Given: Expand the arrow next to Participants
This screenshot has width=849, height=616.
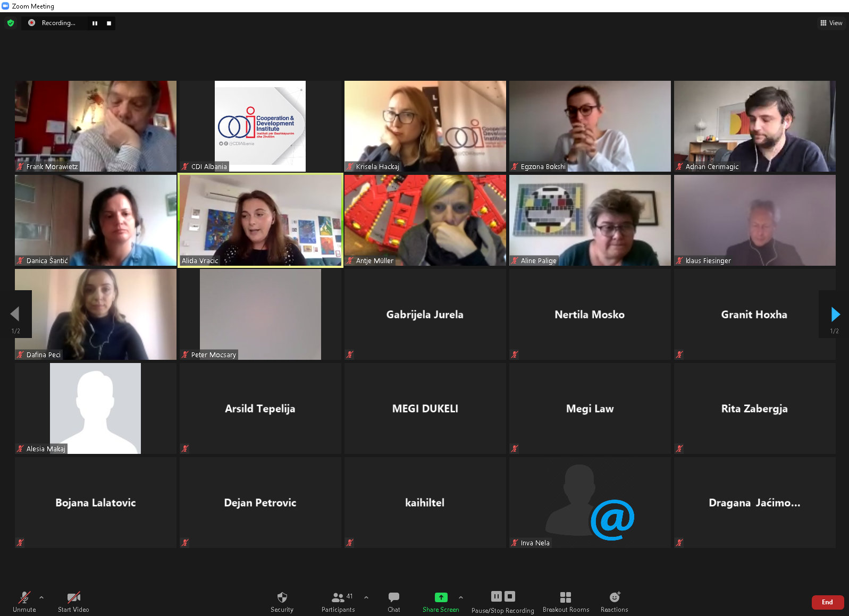Looking at the screenshot, I should tap(366, 597).
